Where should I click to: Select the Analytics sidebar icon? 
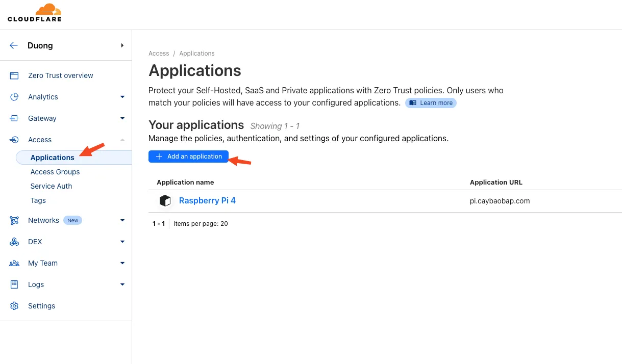(x=14, y=96)
